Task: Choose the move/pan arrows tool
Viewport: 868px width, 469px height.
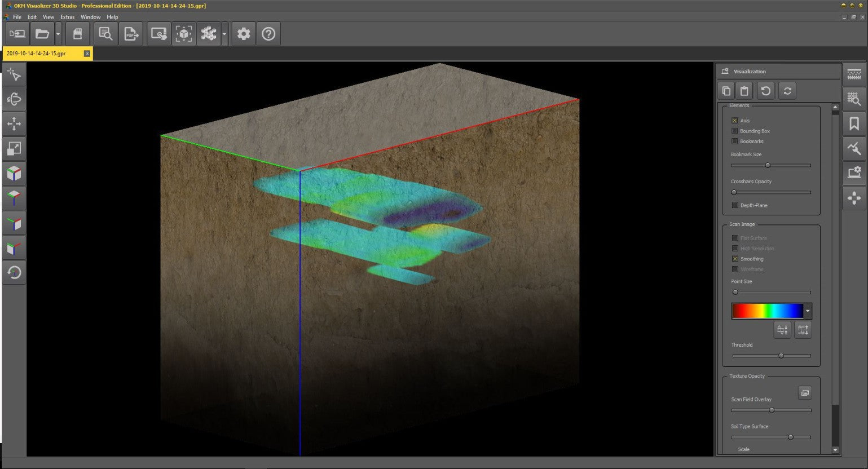Action: click(14, 124)
